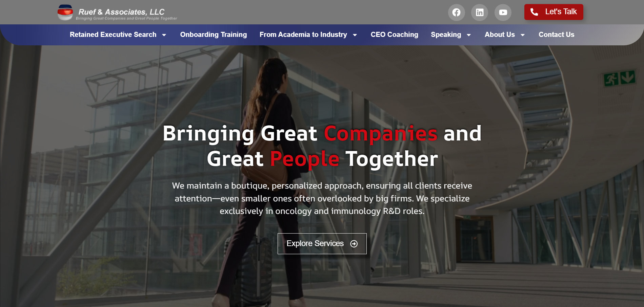Open the Onboarding Training menu item
Image resolution: width=644 pixels, height=307 pixels.
pyautogui.click(x=214, y=35)
